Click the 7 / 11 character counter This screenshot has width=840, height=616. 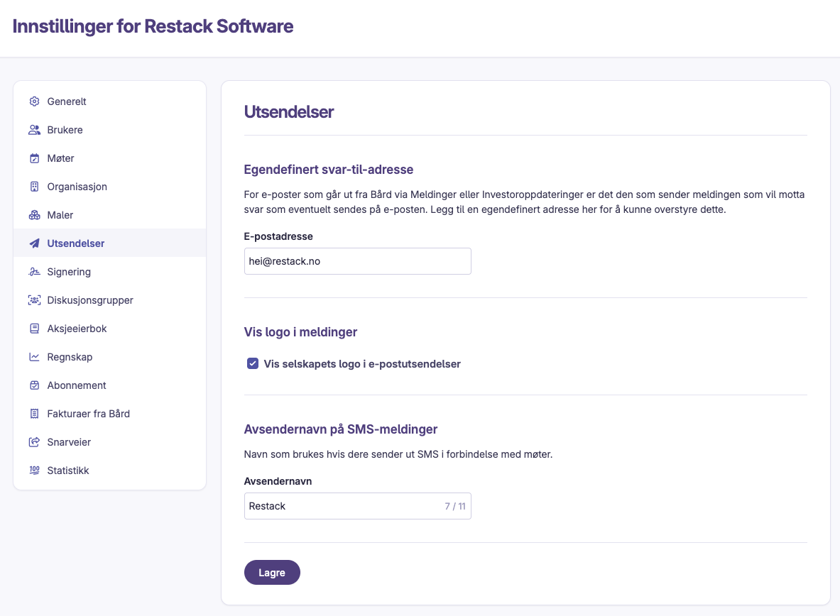[455, 506]
